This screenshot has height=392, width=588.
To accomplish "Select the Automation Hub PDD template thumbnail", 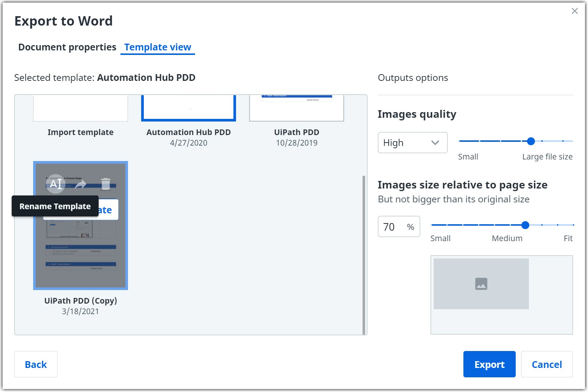I will pos(189,108).
